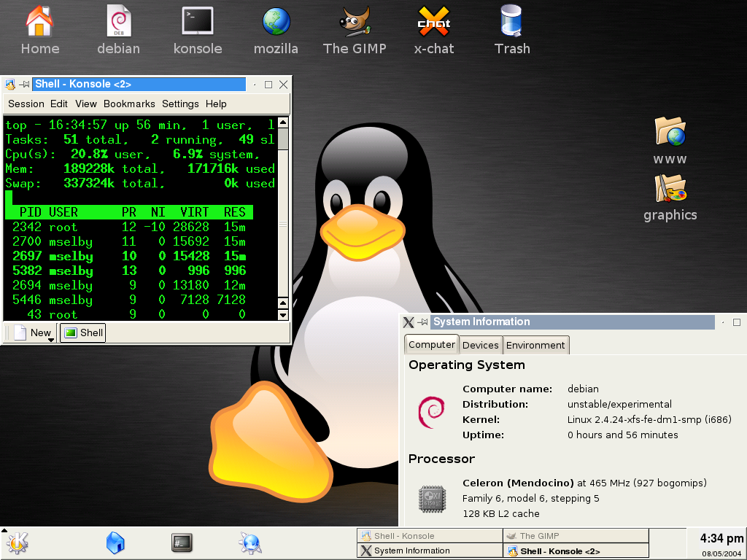Screen dimensions: 747x560
Task: Click the Konsole window menu icon in its title bar
Action: click(10, 85)
